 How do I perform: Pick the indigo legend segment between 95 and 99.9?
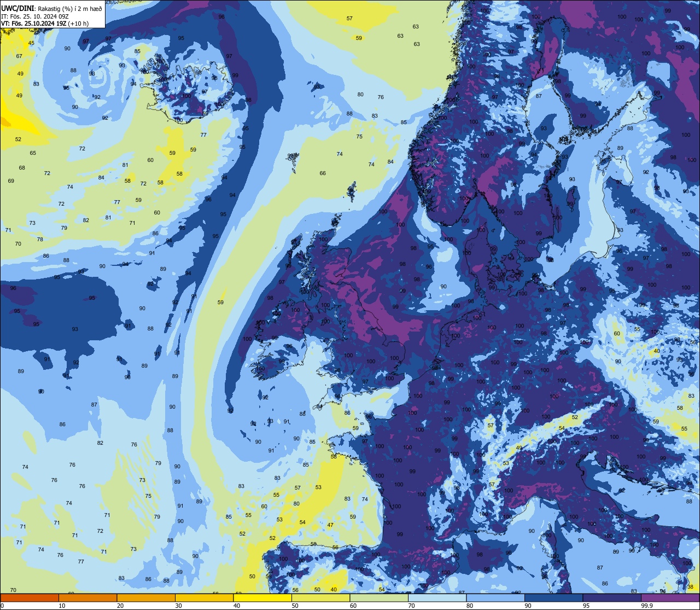tap(612, 597)
